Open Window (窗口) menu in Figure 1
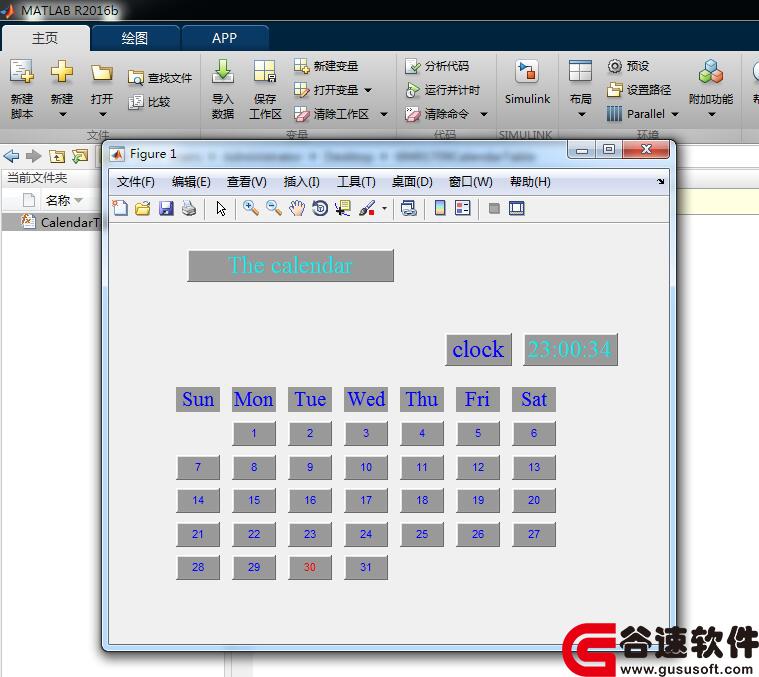The width and height of the screenshot is (759, 677). click(471, 182)
